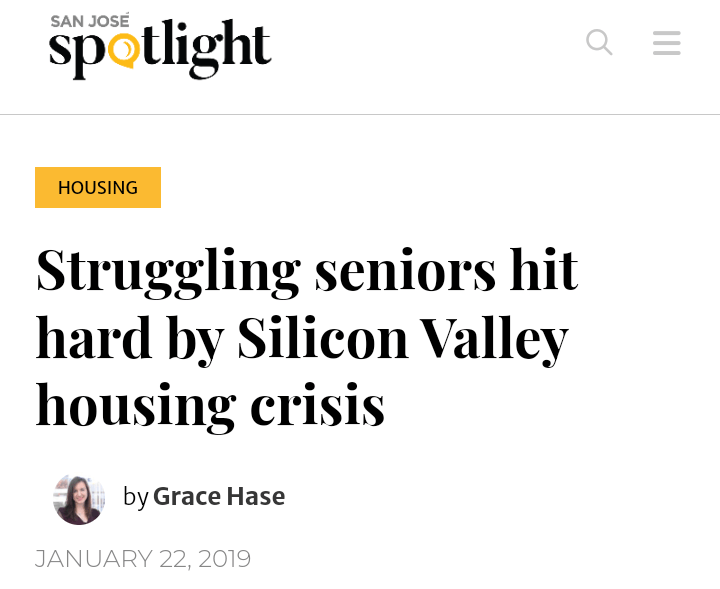Click 'Struggling seniors hit' headline first line
The height and width of the screenshot is (589, 720).
(306, 270)
